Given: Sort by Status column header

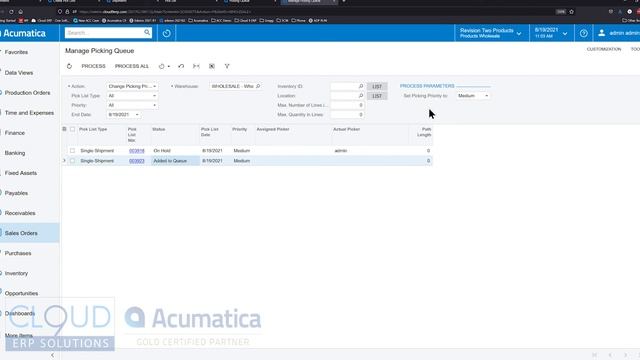Looking at the screenshot, I should pyautogui.click(x=159, y=129).
